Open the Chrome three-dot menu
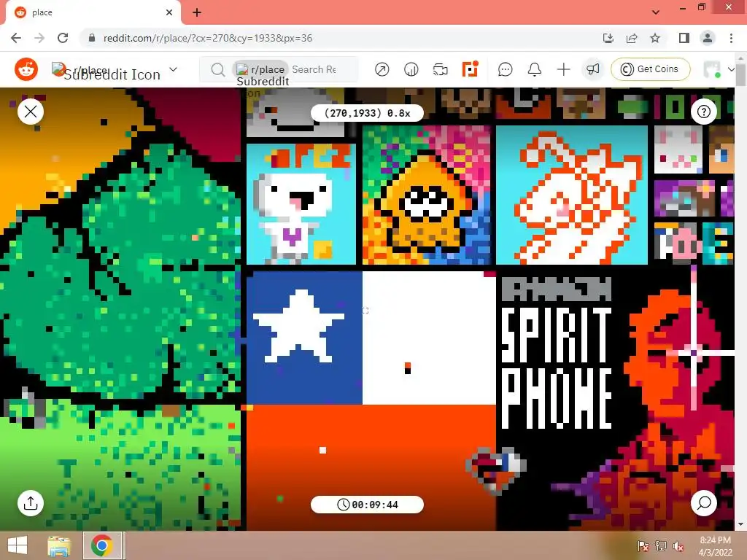The width and height of the screenshot is (747, 560). [731, 38]
